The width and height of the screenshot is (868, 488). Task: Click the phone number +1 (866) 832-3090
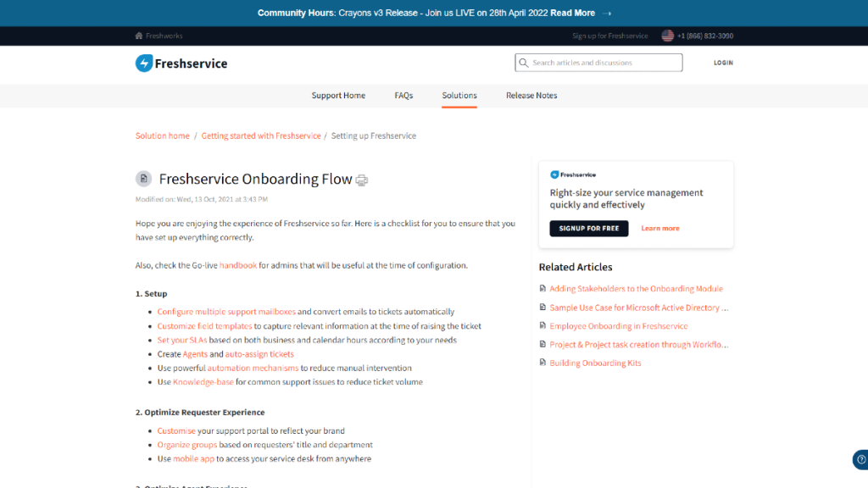point(704,36)
